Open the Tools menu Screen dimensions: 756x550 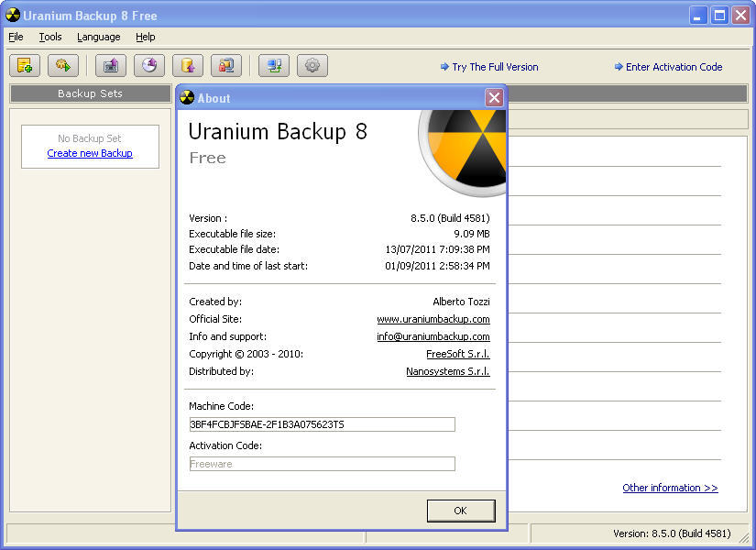click(x=50, y=37)
